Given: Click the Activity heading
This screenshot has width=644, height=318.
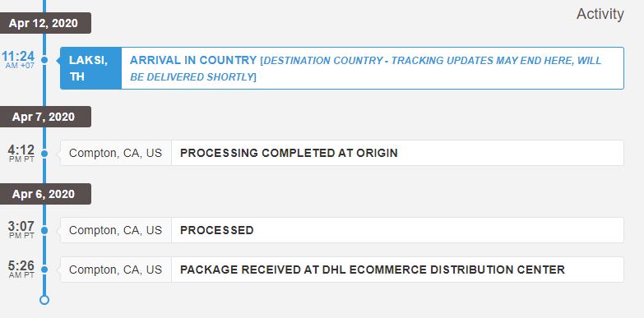Looking at the screenshot, I should pyautogui.click(x=600, y=14).
